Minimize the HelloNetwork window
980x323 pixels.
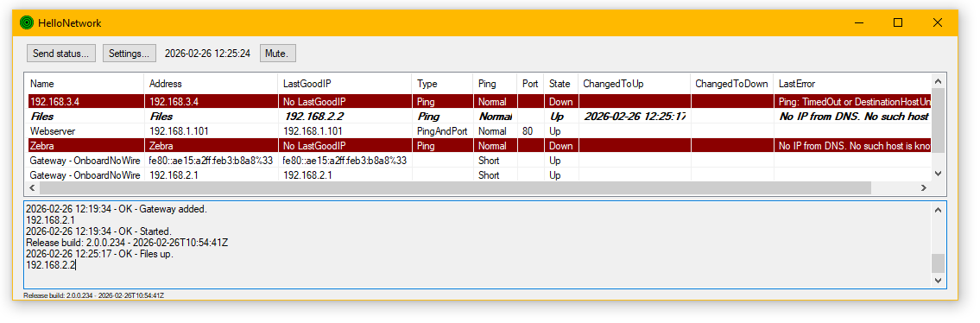[858, 23]
